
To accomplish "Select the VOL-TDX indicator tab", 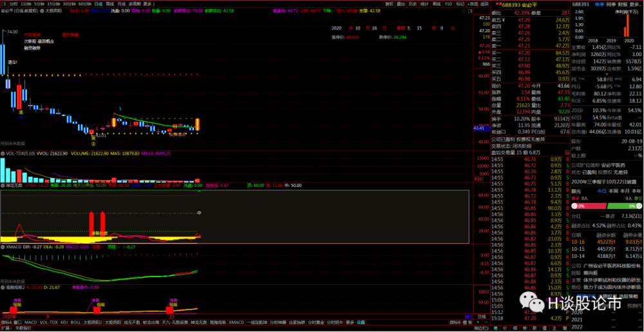I will pyautogui.click(x=49, y=322).
